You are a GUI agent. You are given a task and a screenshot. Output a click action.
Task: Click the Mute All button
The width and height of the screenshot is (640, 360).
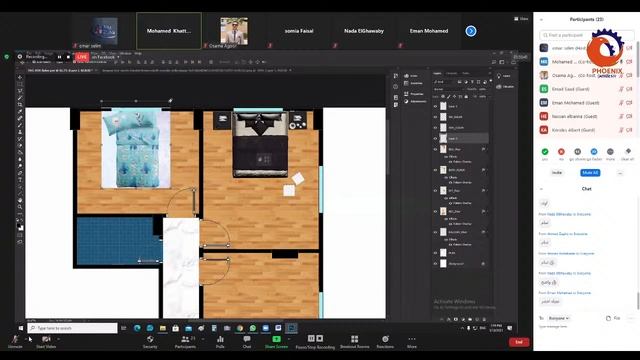(590, 173)
